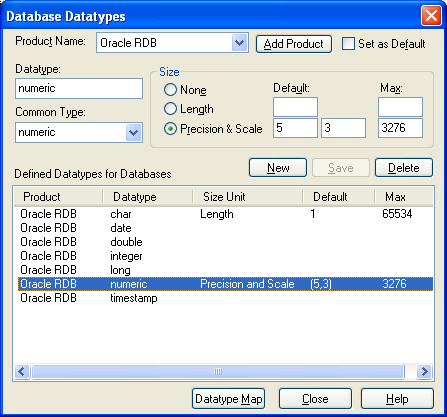Image resolution: width=447 pixels, height=417 pixels.
Task: Open the Datatype Map dialog
Action: tap(229, 399)
